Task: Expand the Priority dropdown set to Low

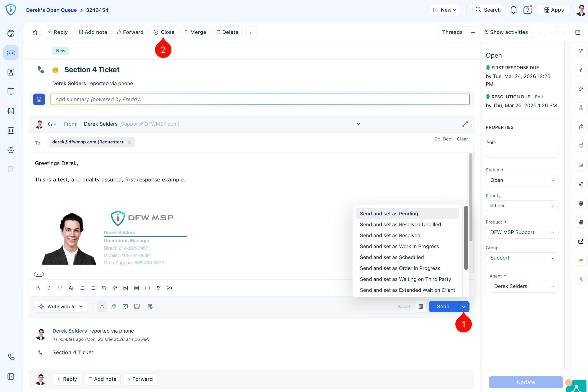Action: point(522,206)
